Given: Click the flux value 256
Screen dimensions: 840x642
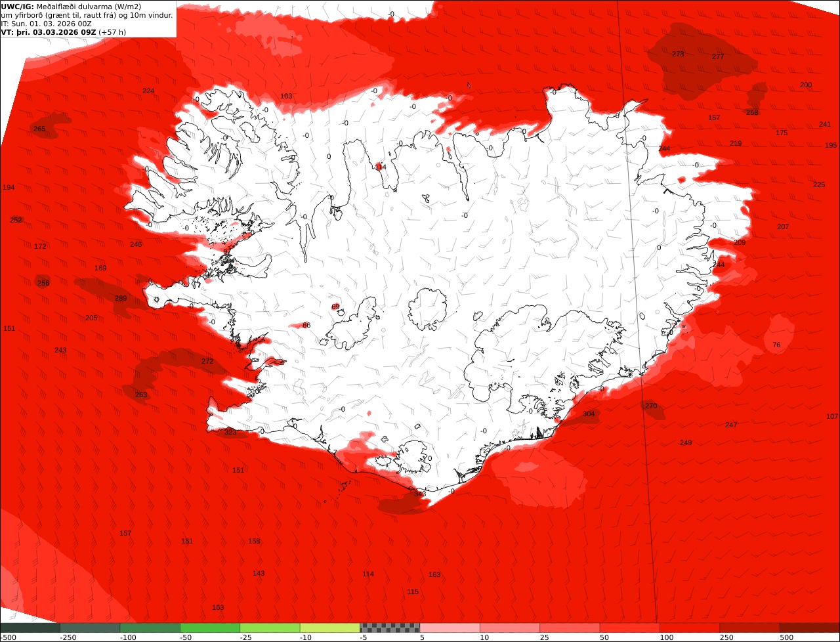Looking at the screenshot, I should [43, 283].
